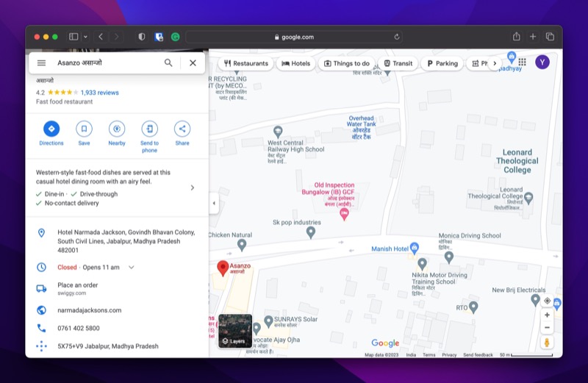
Task: Open Safari privacy shield report
Action: 141,37
